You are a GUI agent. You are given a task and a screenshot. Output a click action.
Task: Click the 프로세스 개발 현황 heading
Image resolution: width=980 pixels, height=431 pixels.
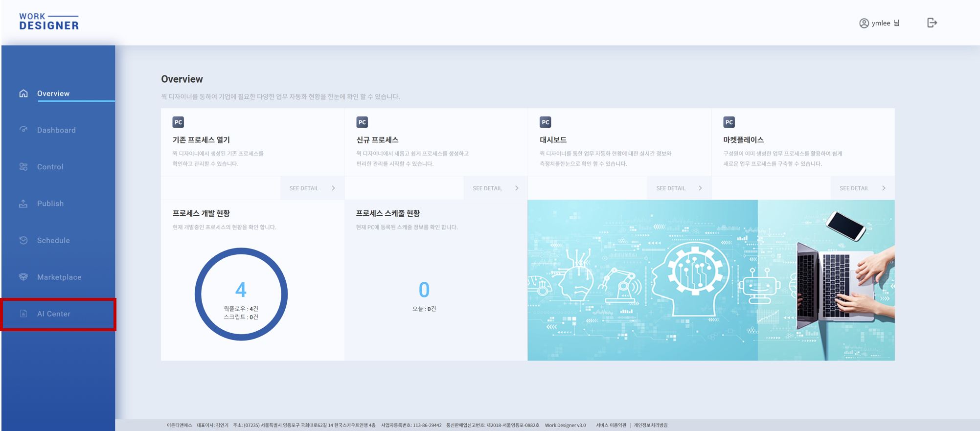click(201, 213)
